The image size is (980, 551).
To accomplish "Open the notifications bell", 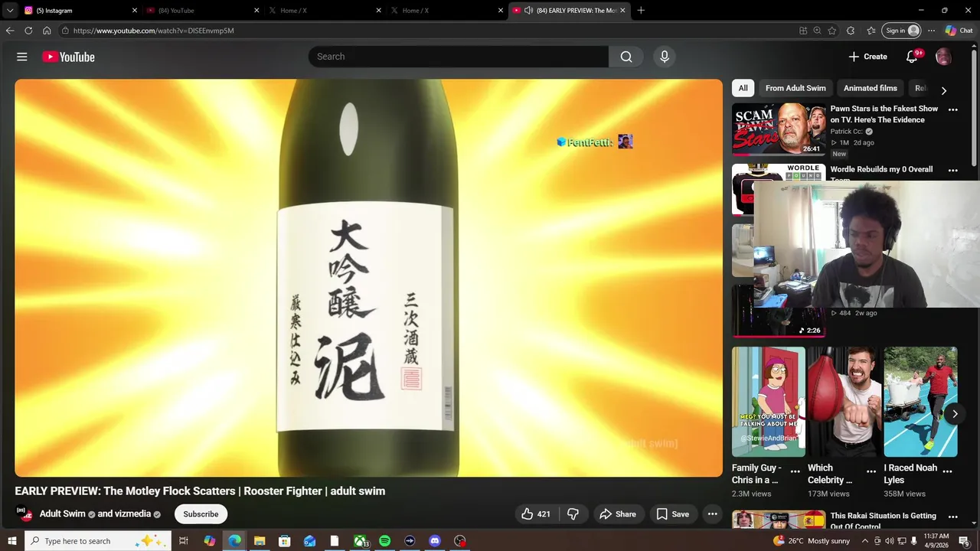I will pos(912,57).
